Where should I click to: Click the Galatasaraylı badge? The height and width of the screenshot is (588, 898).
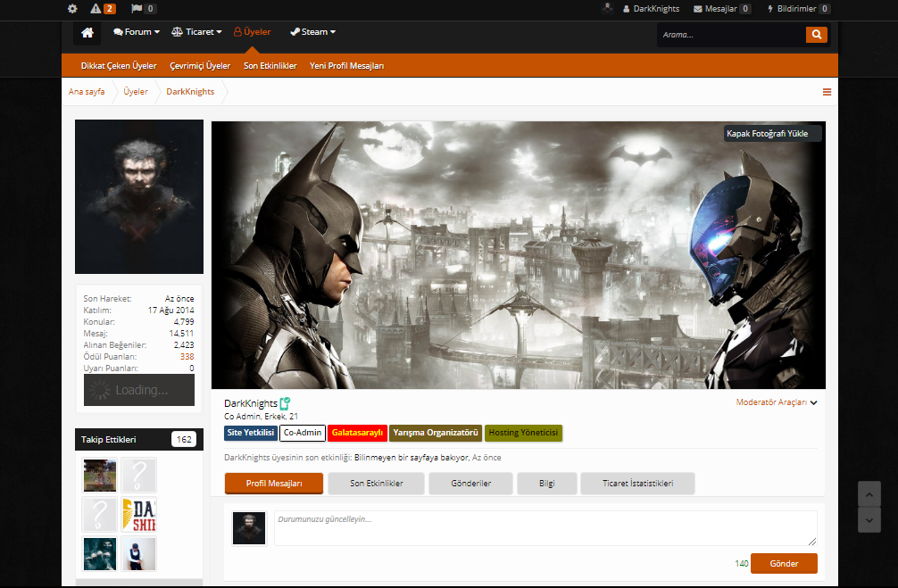click(357, 433)
